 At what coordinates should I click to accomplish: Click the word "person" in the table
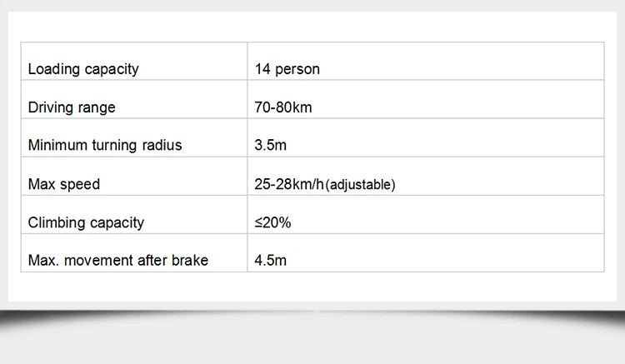tap(297, 69)
